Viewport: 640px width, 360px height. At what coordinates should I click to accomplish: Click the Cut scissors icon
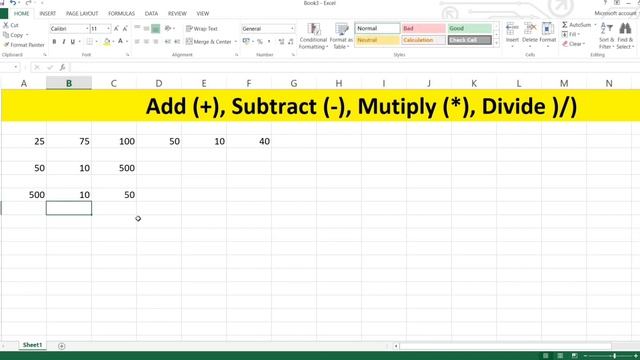6,25
